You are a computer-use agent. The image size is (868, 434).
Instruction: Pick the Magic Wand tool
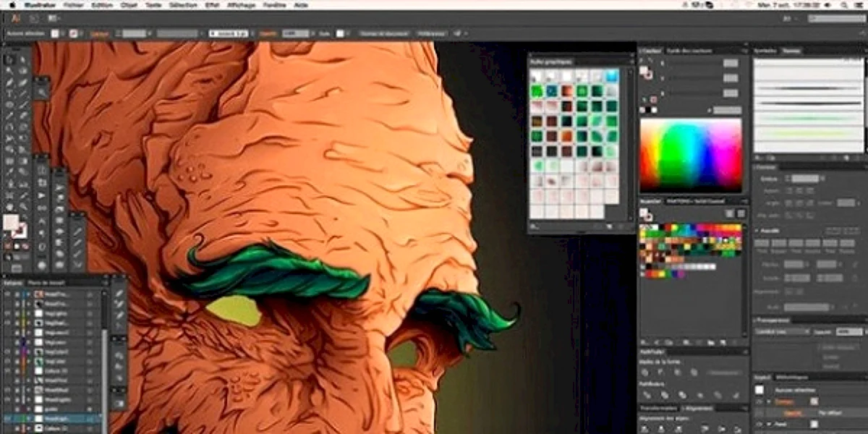10,71
